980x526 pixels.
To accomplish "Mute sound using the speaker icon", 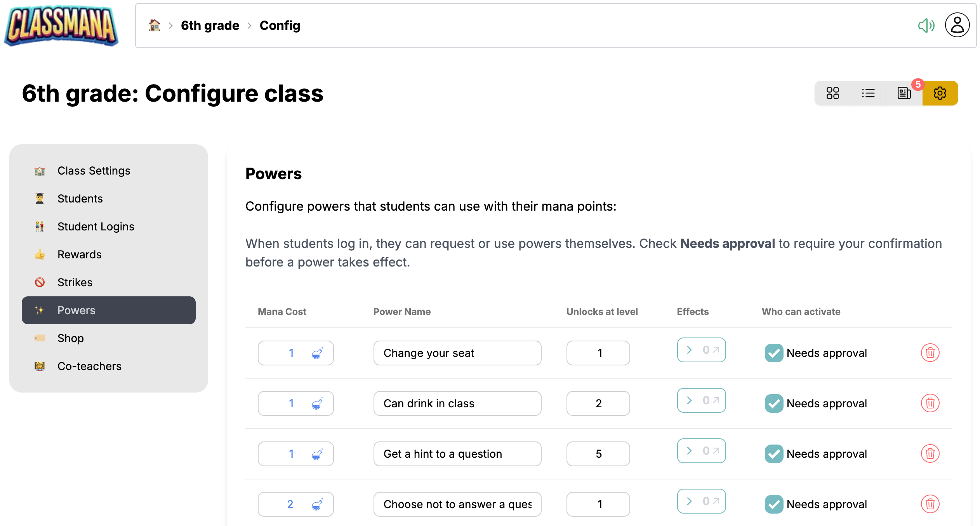I will tap(926, 25).
